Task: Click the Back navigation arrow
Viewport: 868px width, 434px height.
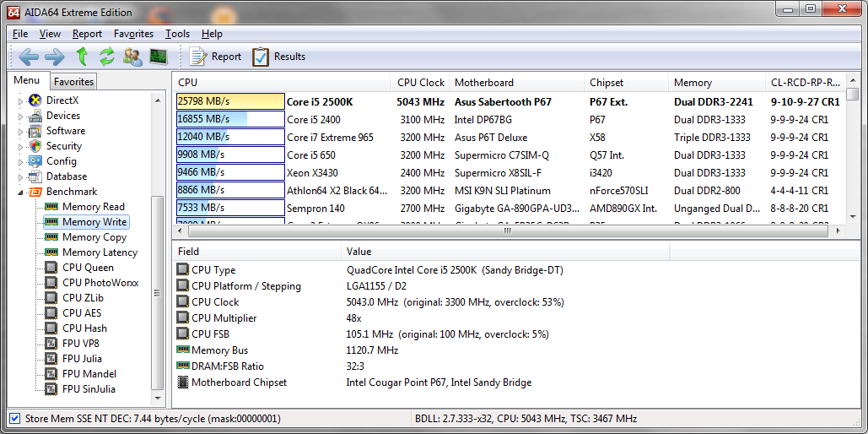Action: click(28, 57)
